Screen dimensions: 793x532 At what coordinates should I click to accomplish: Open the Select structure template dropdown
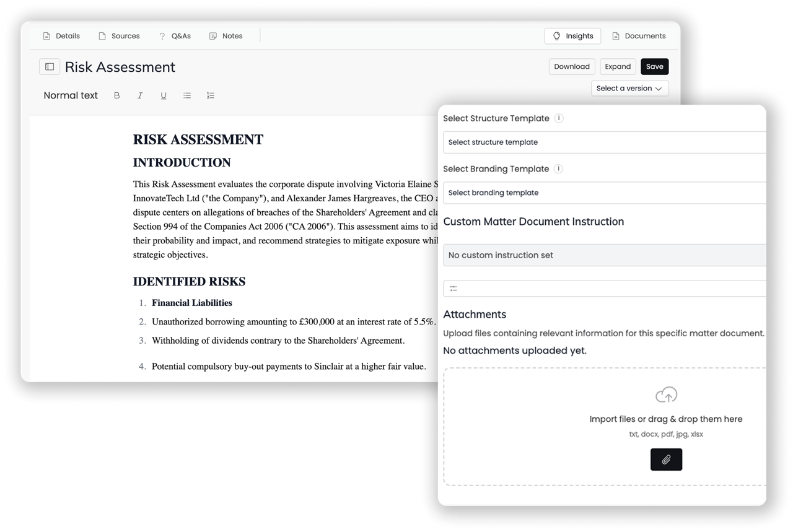604,142
